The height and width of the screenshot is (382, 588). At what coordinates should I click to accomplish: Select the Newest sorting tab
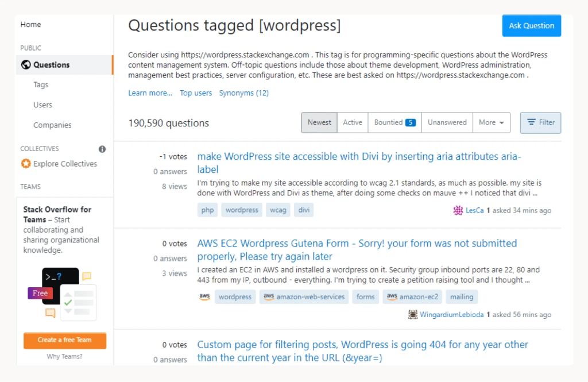click(x=319, y=122)
